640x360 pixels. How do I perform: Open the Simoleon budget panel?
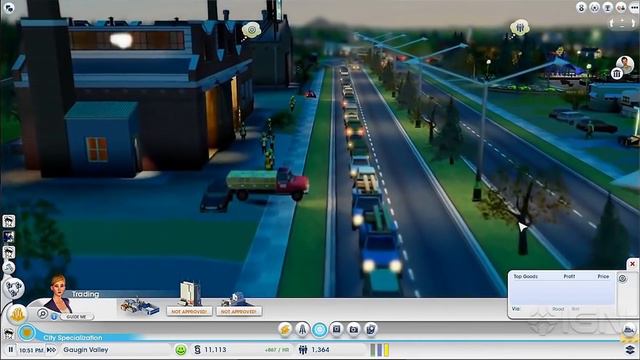pyautogui.click(x=198, y=349)
